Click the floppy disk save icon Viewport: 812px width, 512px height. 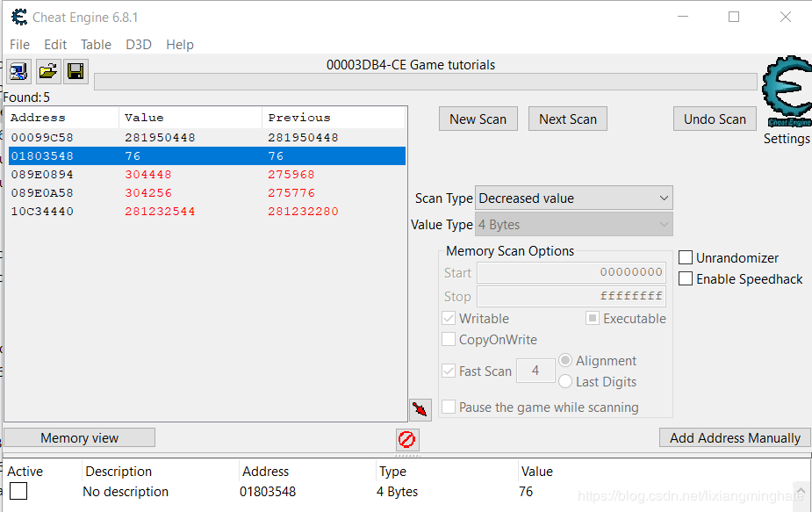coord(75,72)
